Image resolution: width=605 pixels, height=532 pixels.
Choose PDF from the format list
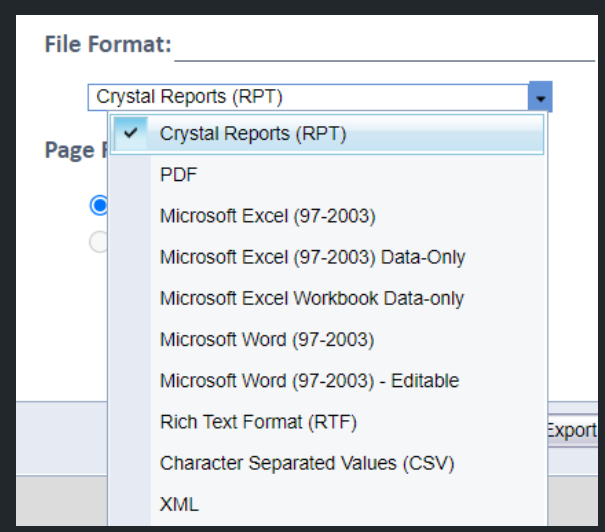coord(327,175)
